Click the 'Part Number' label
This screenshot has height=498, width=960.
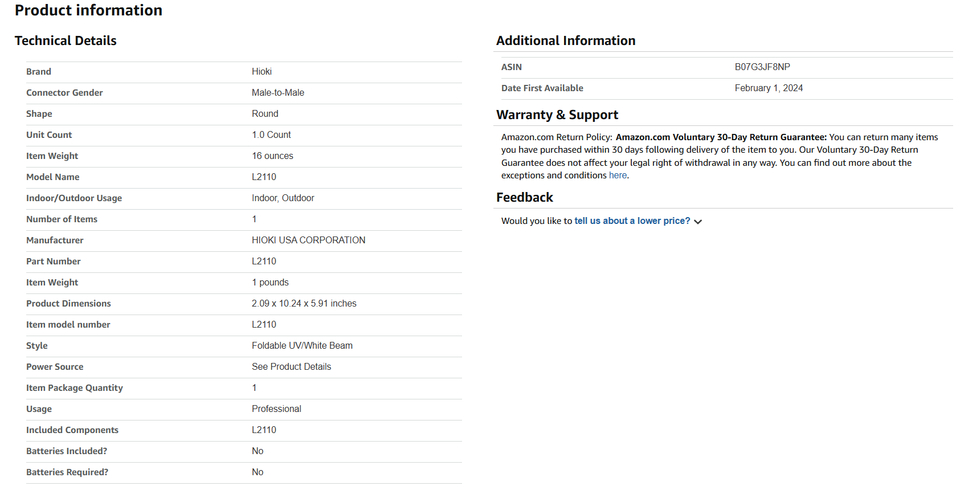tap(53, 262)
